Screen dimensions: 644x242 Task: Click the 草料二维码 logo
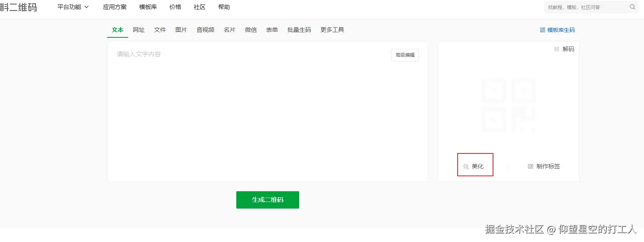[18, 7]
